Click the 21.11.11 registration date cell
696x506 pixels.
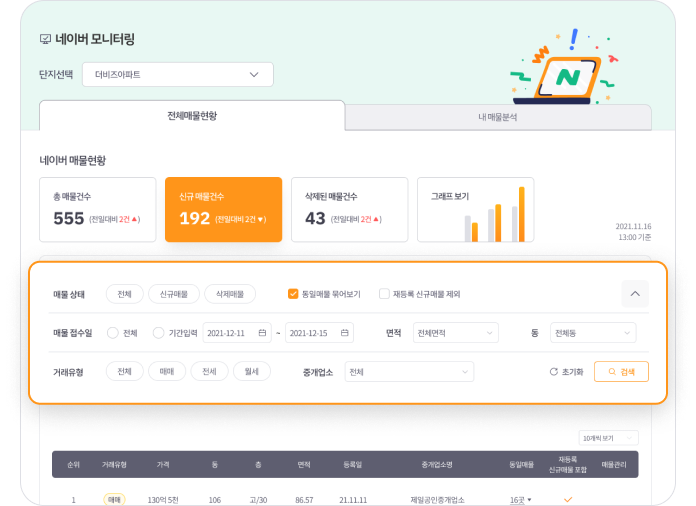353,500
